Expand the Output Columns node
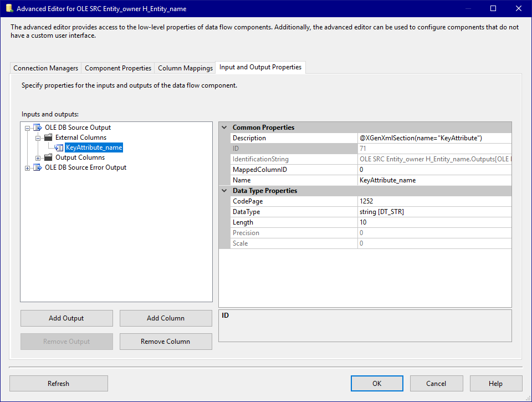Viewport: 532px width, 402px height. click(x=38, y=158)
